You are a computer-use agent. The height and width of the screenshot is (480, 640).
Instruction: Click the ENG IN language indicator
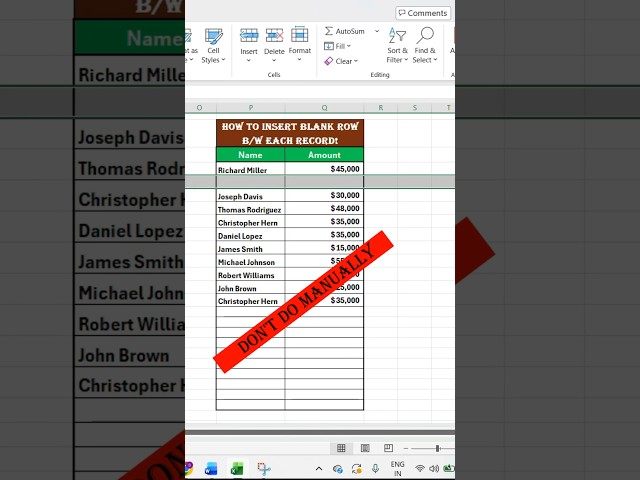click(x=397, y=469)
